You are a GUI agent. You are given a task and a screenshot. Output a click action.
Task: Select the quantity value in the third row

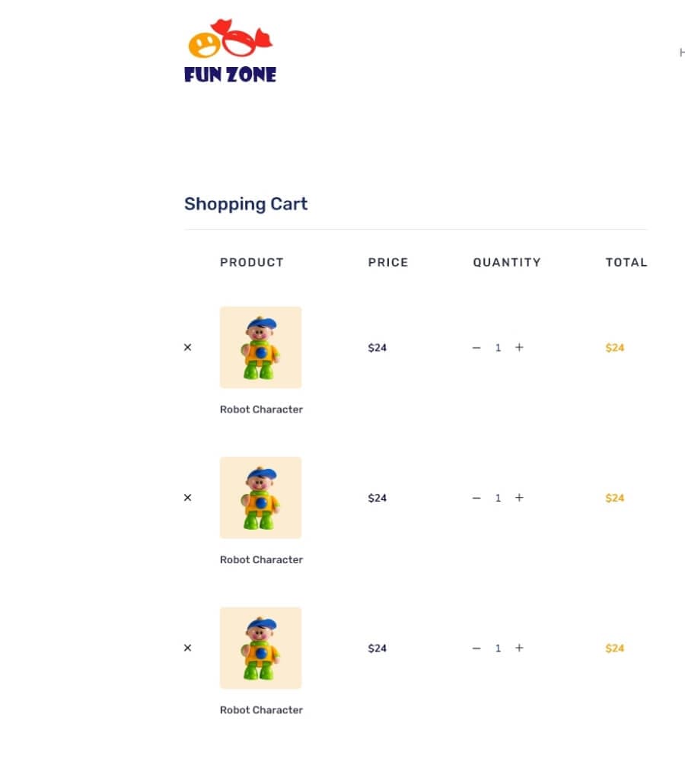pyautogui.click(x=498, y=649)
